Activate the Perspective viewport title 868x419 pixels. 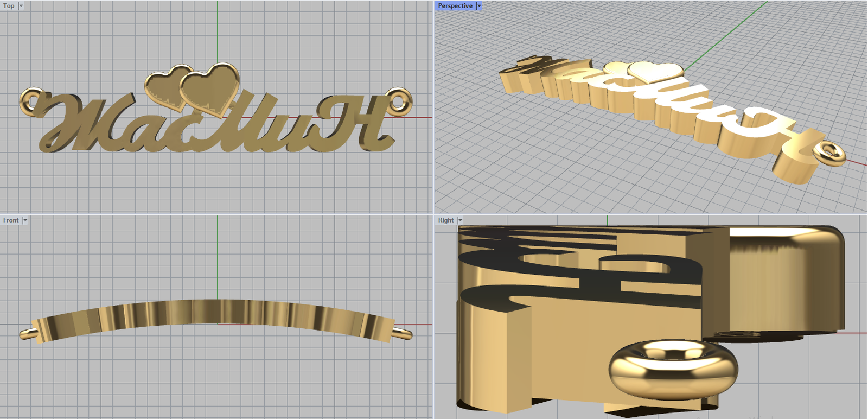455,6
